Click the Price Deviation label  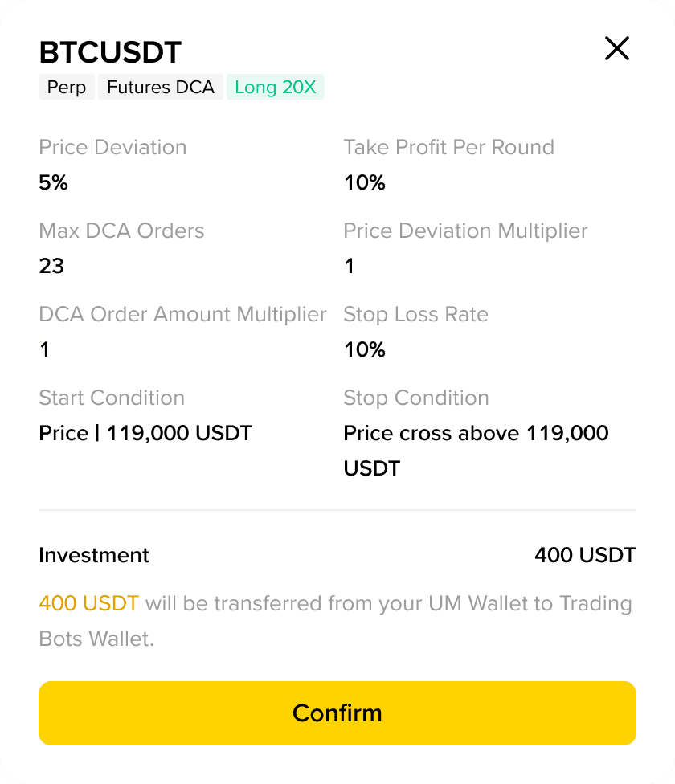[x=112, y=147]
